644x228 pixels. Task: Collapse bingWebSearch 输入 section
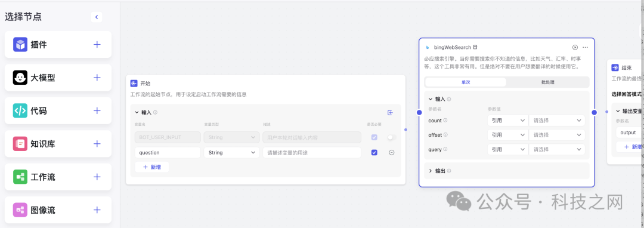pos(431,99)
